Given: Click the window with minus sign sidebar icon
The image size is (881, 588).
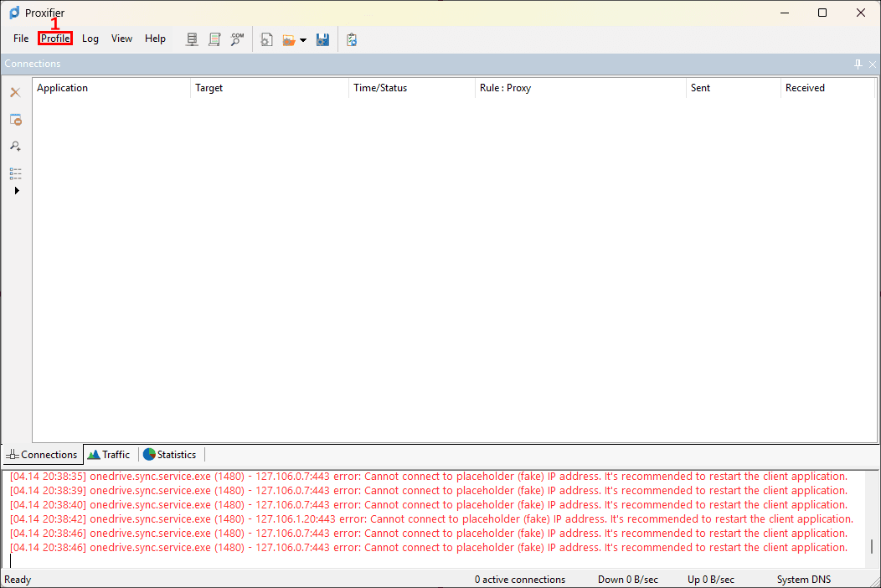Looking at the screenshot, I should coord(15,119).
